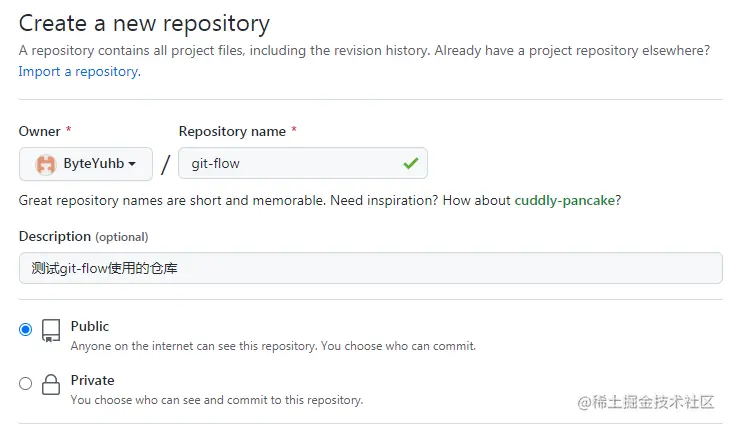Click the Public visibility description text

click(272, 346)
